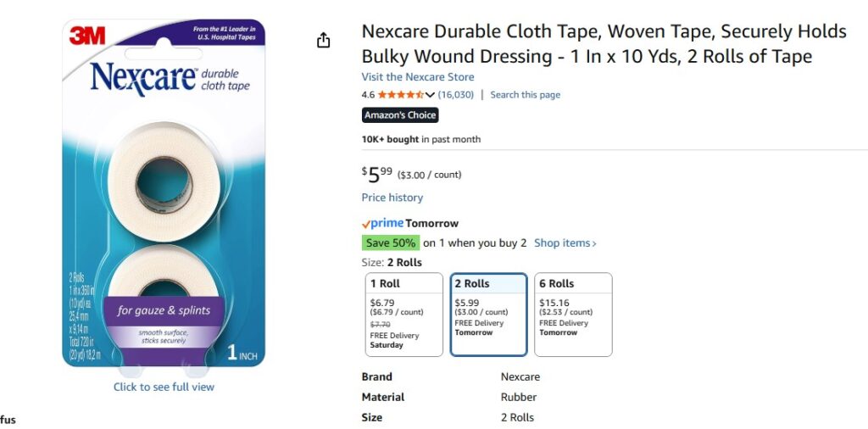Expand the rating breakdown chevron
Viewport: 868px width, 429px height.
[430, 95]
